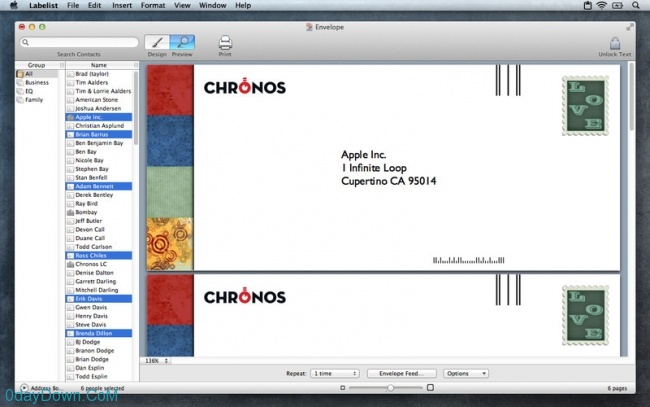Open the Insert menu
The height and width of the screenshot is (407, 650).
(122, 5)
